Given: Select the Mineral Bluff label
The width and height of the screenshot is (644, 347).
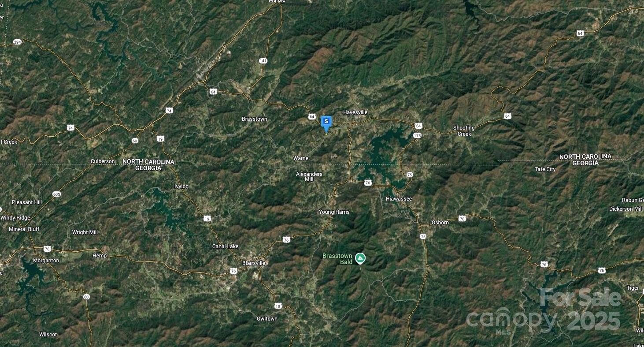Looking at the screenshot, I should 24,229.
